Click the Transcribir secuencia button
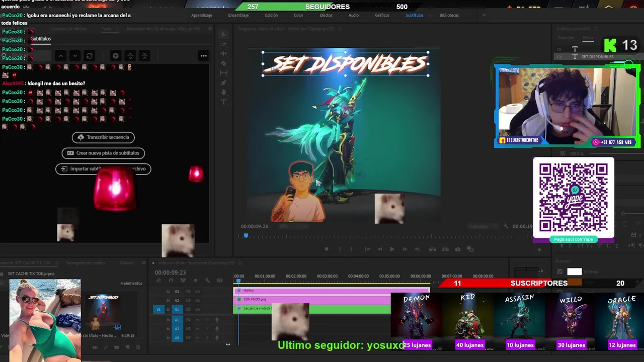Screen dimensions: 644x362 pyautogui.click(x=103, y=137)
